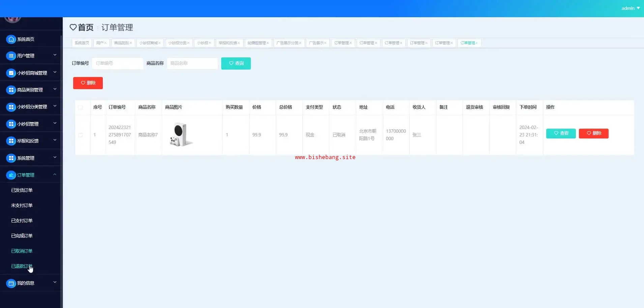Select 已取消订单 in the sidebar submenu
The width and height of the screenshot is (644, 308).
[x=22, y=251]
